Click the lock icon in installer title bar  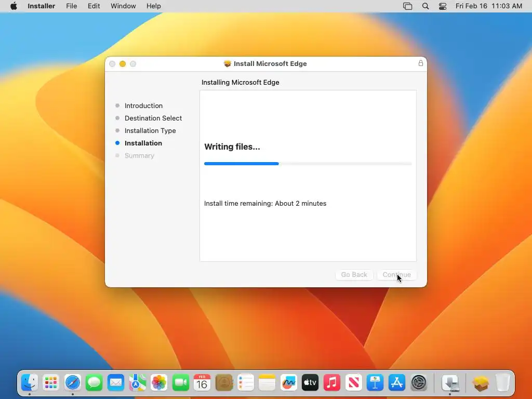tap(421, 63)
